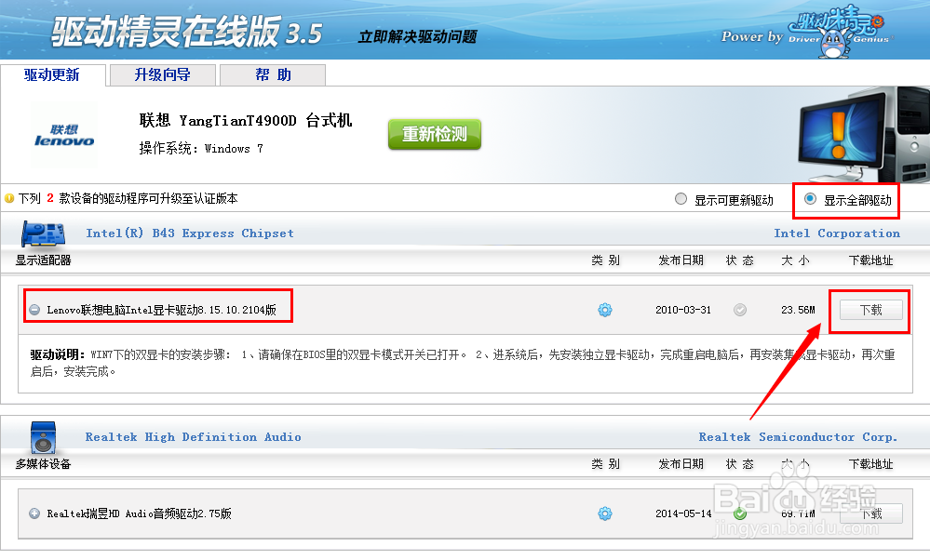Click the Realtek瑞昱HD Audio音频驱动2.75版 text
Screen dimensions: 930x560
pyautogui.click(x=140, y=513)
